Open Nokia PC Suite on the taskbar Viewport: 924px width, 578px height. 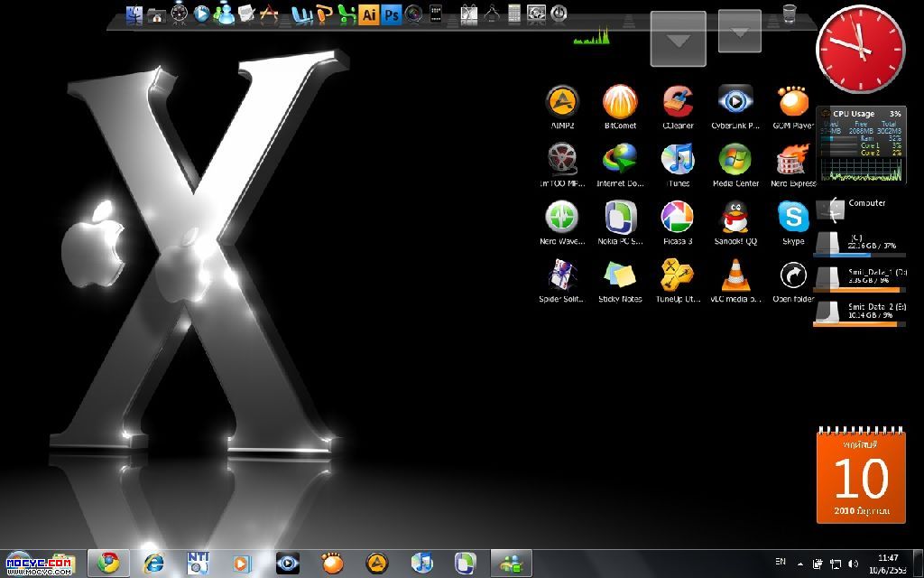click(466, 564)
